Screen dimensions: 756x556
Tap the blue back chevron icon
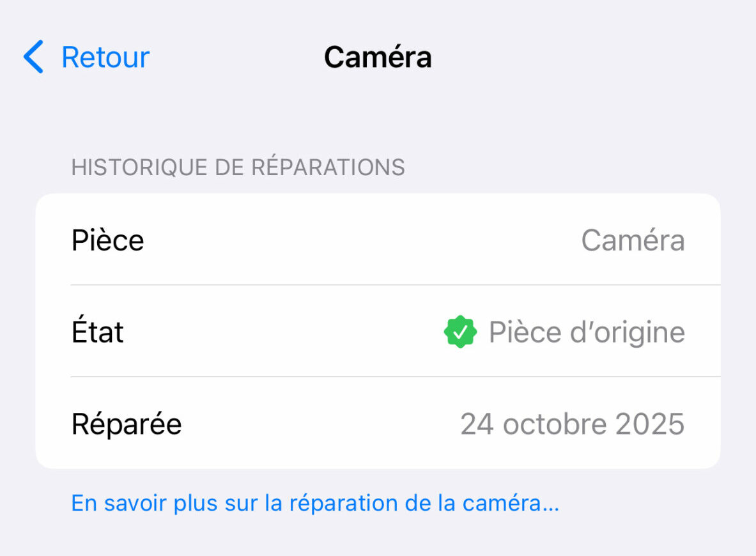point(33,57)
